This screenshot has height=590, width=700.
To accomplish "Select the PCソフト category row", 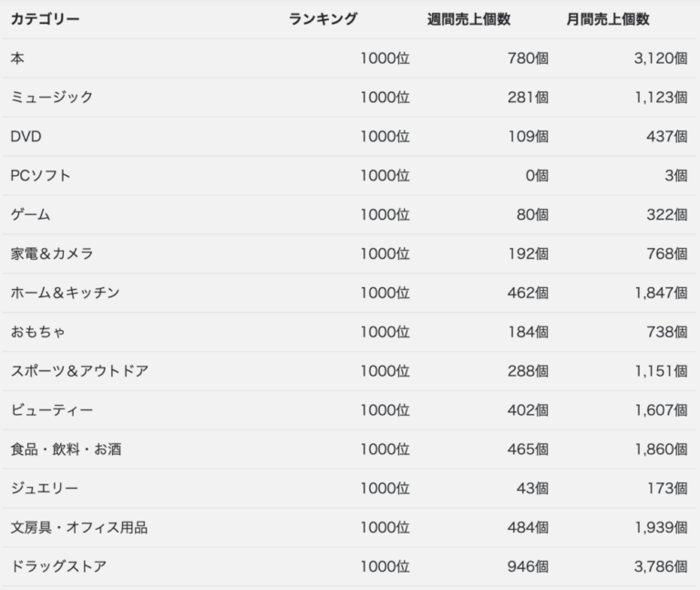I will tap(349, 175).
